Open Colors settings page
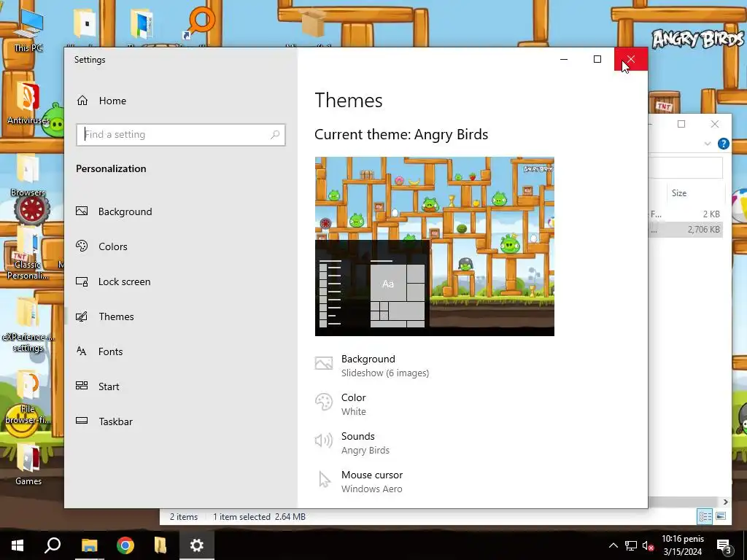 (101, 246)
